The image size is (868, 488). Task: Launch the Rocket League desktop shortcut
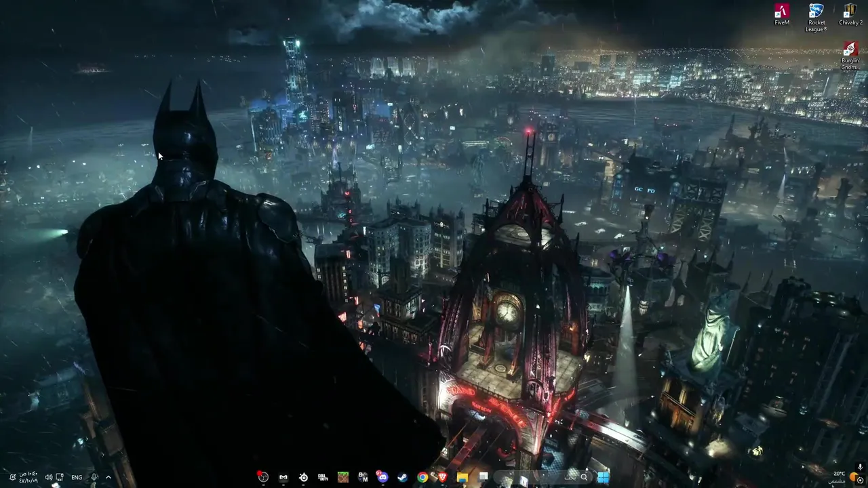pos(816,18)
